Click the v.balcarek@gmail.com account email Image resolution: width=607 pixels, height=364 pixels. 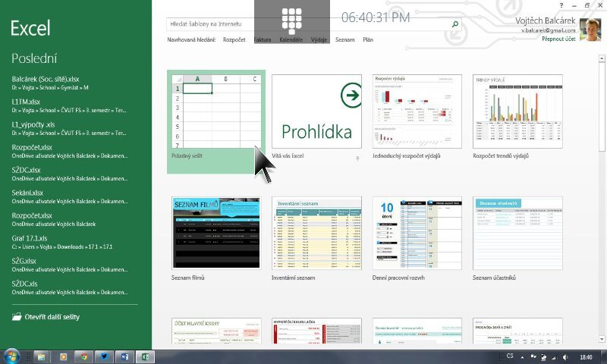coord(548,30)
